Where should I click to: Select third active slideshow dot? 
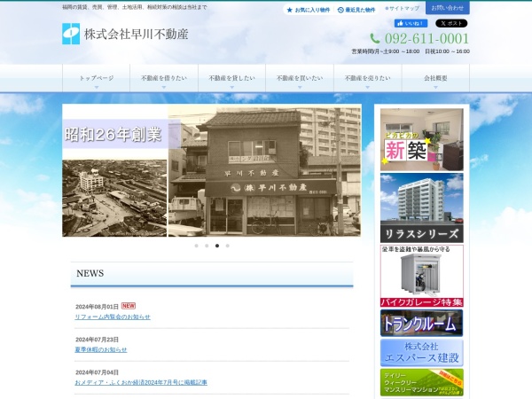[x=217, y=246]
